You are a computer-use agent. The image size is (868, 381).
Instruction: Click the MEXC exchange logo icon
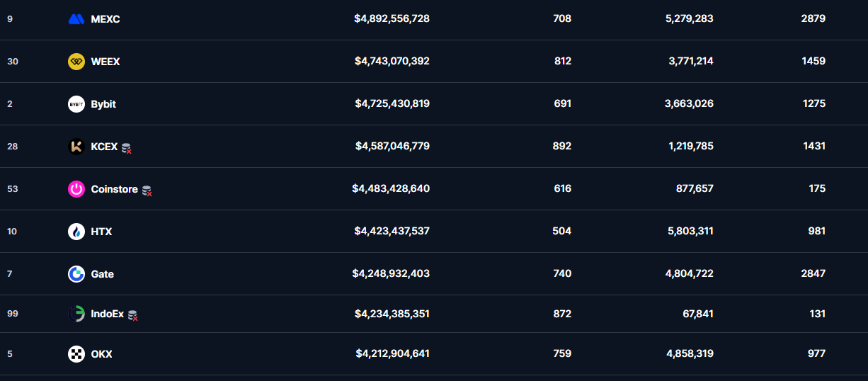coord(76,19)
